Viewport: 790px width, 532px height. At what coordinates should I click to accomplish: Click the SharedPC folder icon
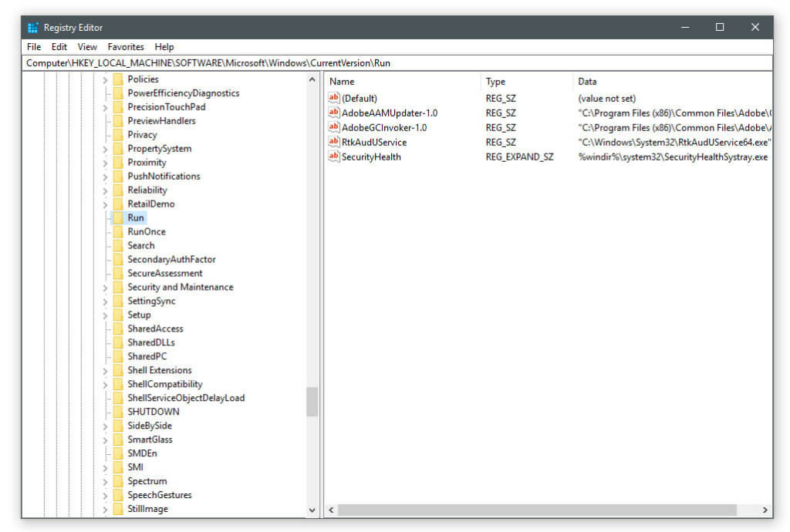click(118, 356)
